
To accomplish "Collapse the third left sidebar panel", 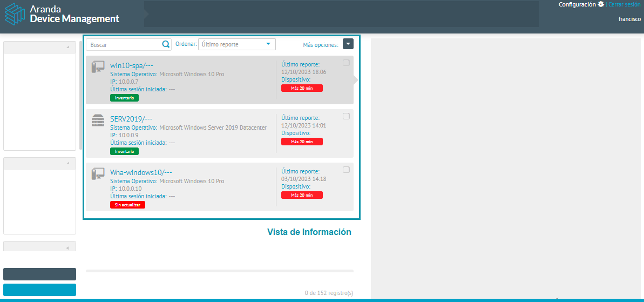I will tap(68, 248).
